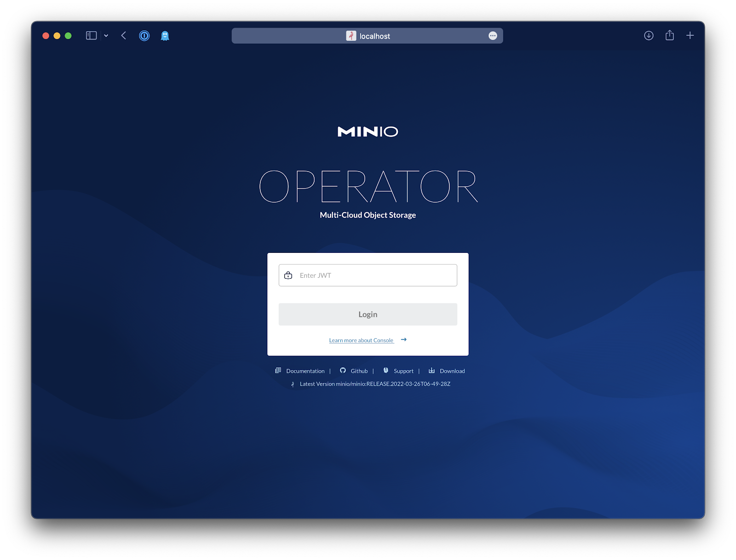Open the Ghostery ghost extension icon
The height and width of the screenshot is (560, 736).
click(x=165, y=36)
